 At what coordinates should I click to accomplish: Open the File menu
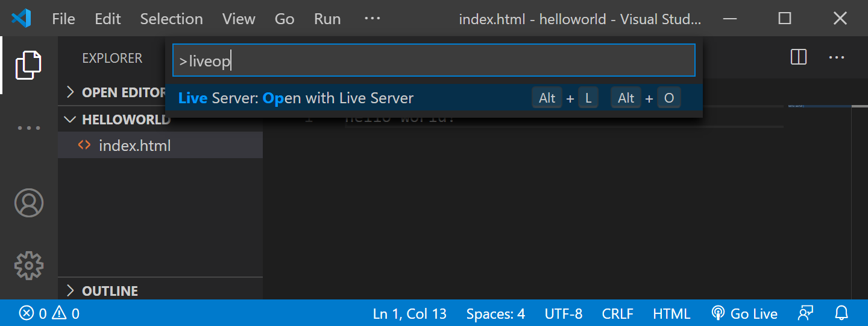click(63, 19)
